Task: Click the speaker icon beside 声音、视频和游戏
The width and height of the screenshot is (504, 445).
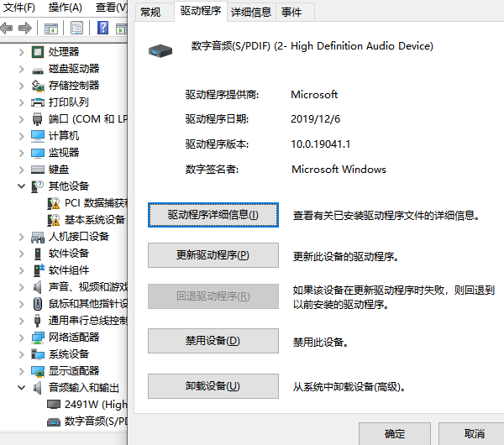Action: pyautogui.click(x=38, y=287)
